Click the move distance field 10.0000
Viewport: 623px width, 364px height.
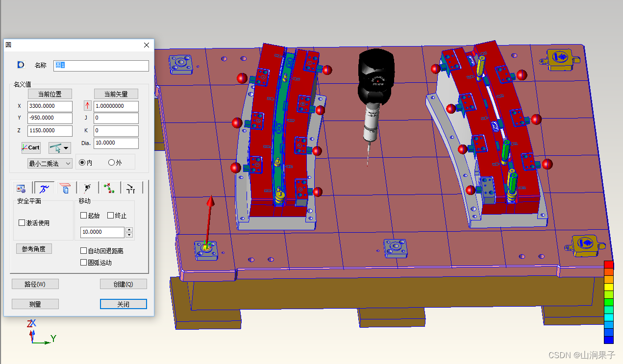coord(102,232)
